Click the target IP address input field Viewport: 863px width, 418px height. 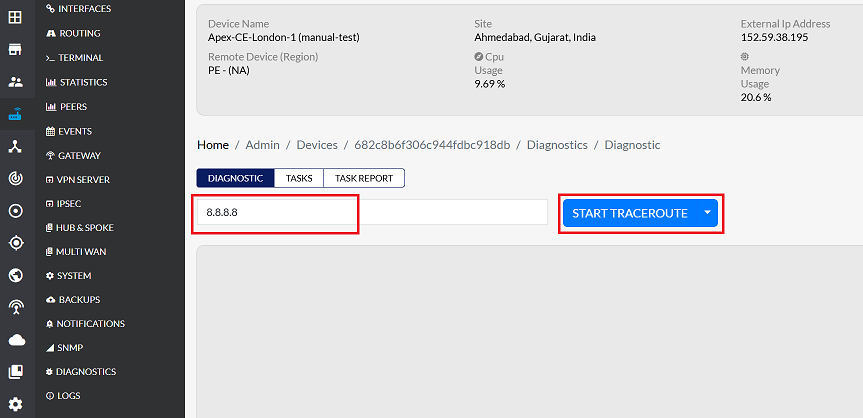(x=371, y=213)
